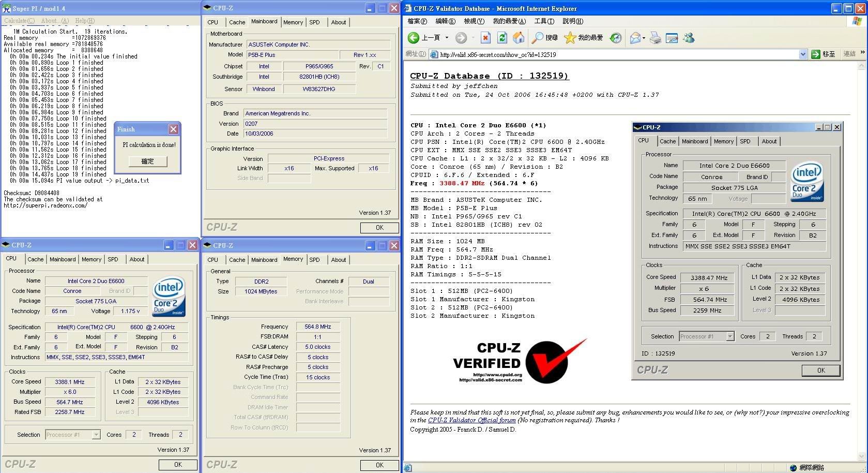Click the IE vertical scrollbar down arrow

[862, 457]
